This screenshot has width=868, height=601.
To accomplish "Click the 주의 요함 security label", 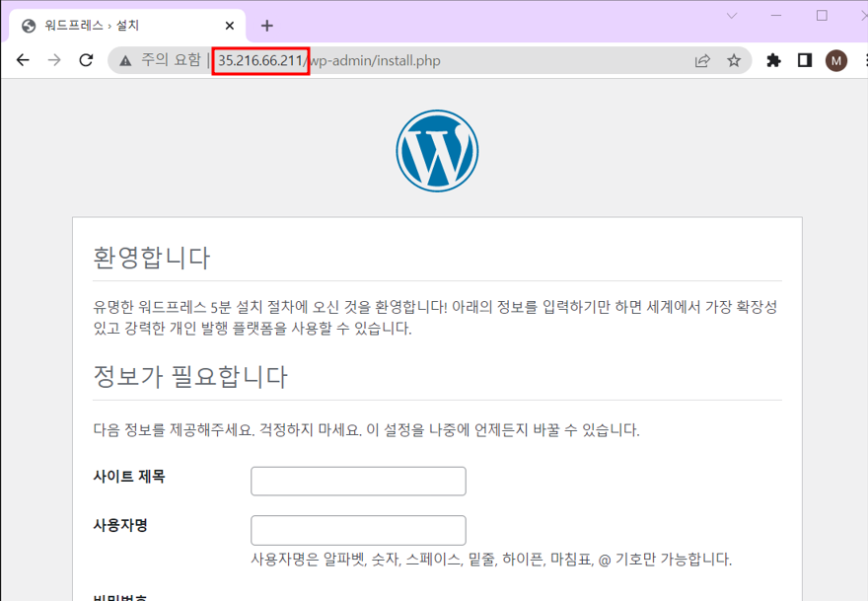I will click(171, 60).
